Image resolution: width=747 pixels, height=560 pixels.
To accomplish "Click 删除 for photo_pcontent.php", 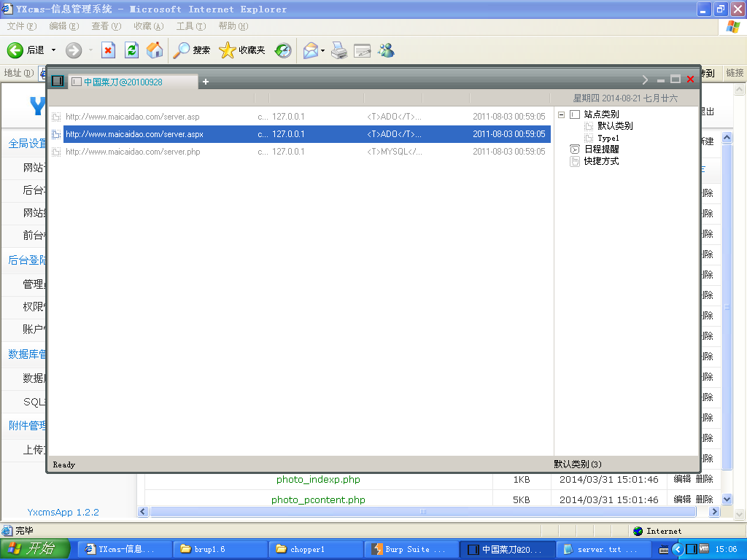I will pos(705,499).
